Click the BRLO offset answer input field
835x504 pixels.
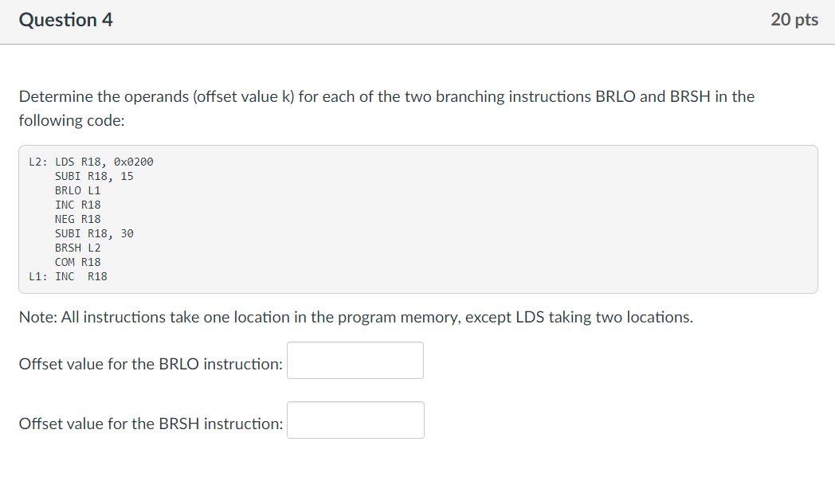click(355, 360)
